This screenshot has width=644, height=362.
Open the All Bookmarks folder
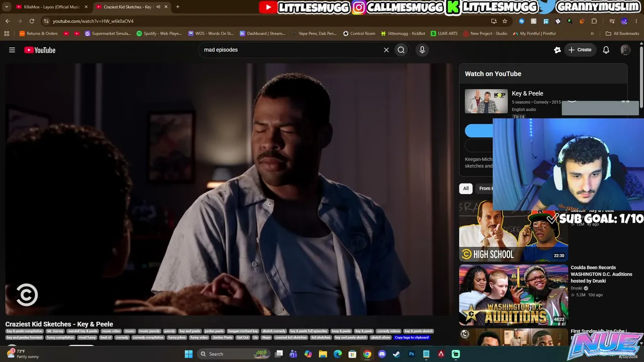click(622, 34)
